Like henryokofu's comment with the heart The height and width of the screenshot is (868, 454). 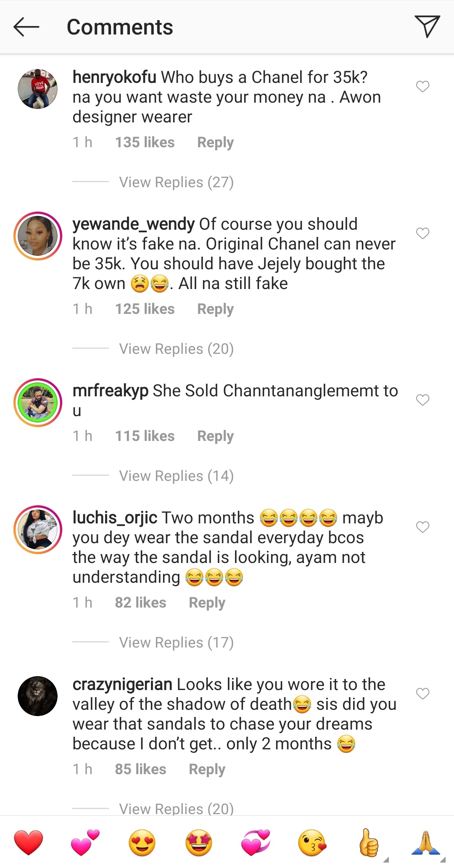[422, 86]
